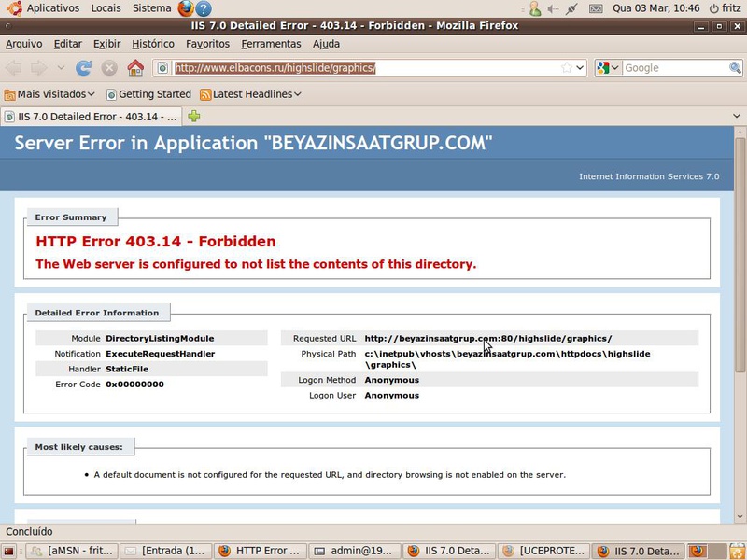The height and width of the screenshot is (560, 747).
Task: Click the Back navigation arrow
Action: pyautogui.click(x=14, y=68)
